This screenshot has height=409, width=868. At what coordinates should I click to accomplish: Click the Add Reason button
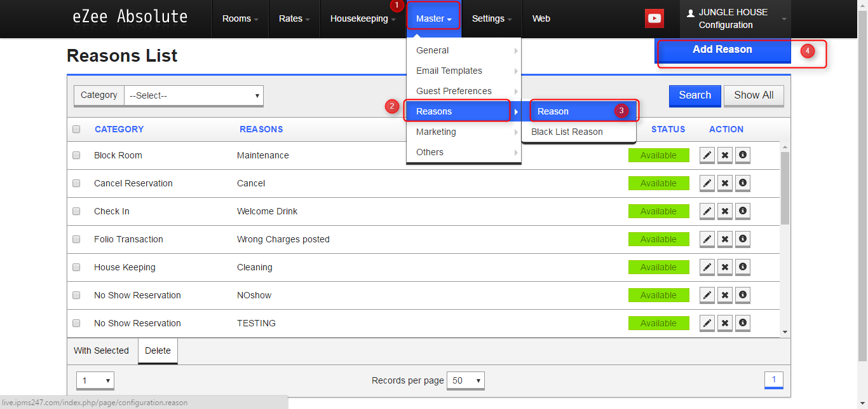point(722,49)
